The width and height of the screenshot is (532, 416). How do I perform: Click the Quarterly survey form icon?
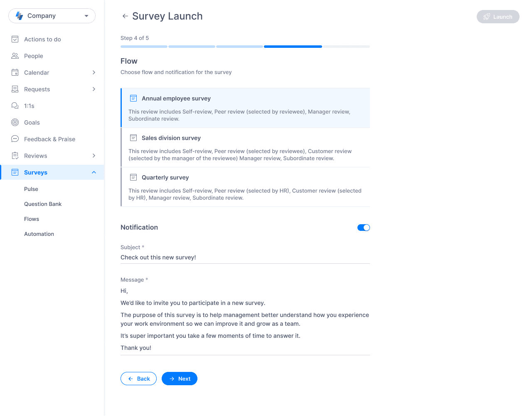point(133,177)
